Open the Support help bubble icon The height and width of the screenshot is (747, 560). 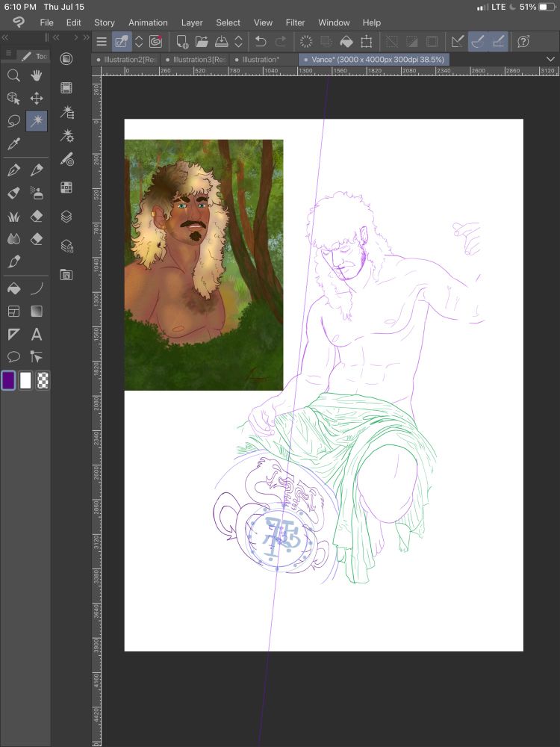coord(523,41)
